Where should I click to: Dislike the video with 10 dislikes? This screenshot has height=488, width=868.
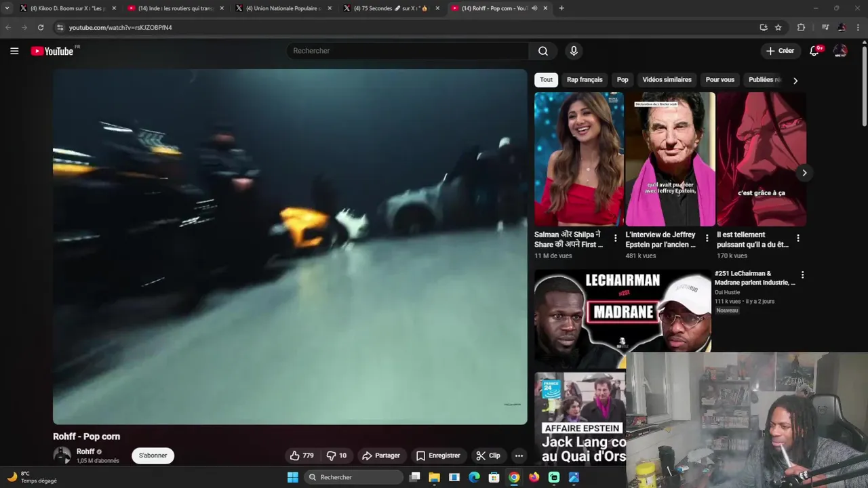[x=336, y=455]
